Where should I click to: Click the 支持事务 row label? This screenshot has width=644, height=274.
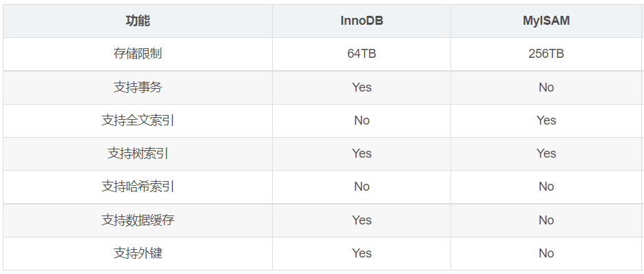pos(138,87)
